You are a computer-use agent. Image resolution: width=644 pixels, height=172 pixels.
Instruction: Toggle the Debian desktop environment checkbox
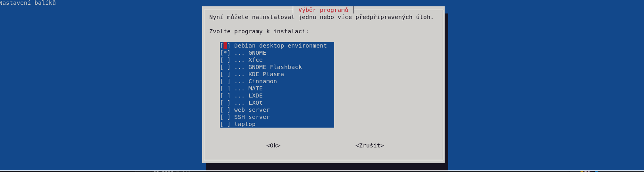click(225, 46)
